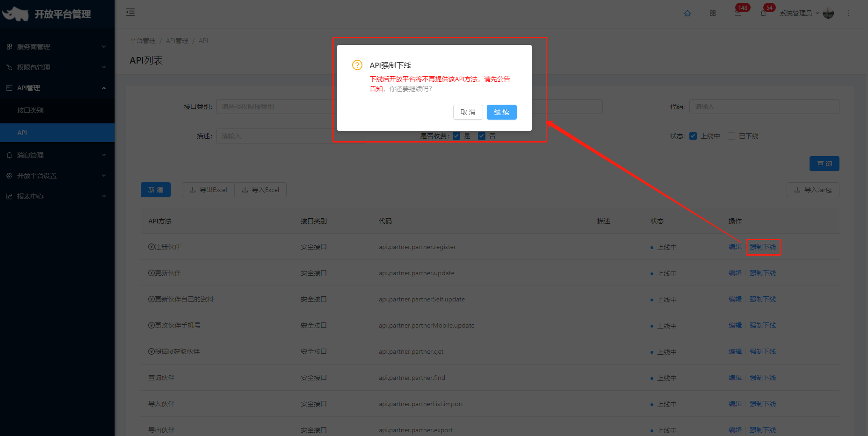
Task: Click the sidebar collapse menu icon
Action: [130, 12]
